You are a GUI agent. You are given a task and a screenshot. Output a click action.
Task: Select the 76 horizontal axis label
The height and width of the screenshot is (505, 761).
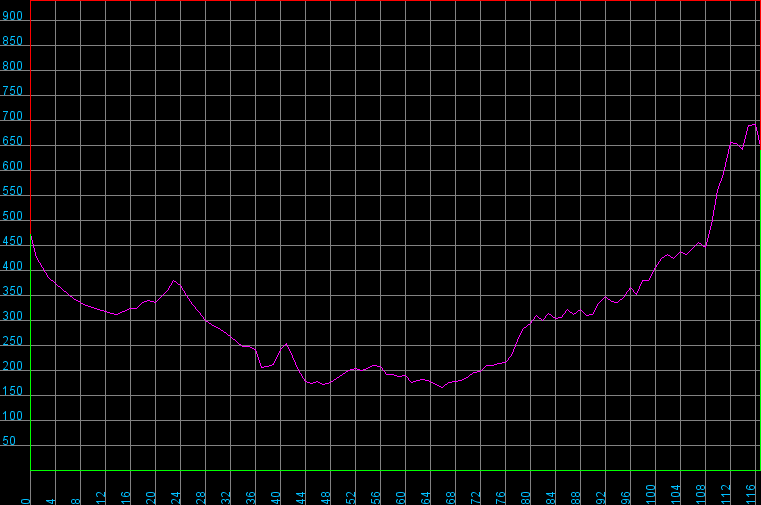pyautogui.click(x=501, y=498)
